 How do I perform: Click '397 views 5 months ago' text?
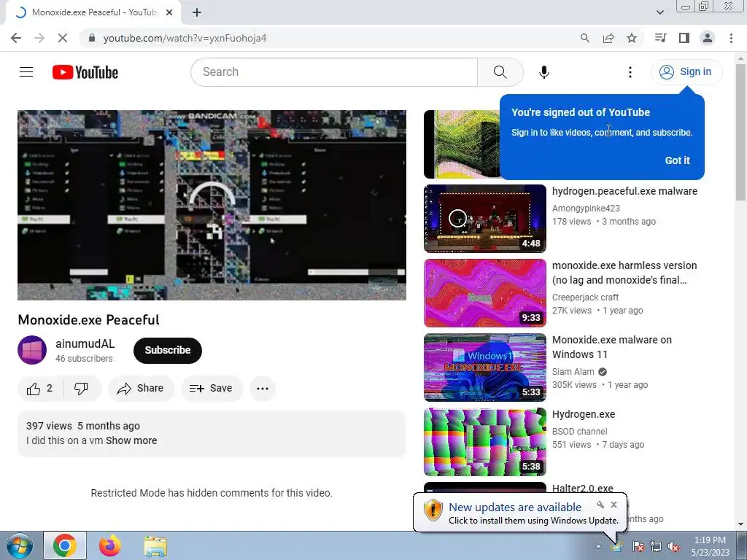pos(83,426)
